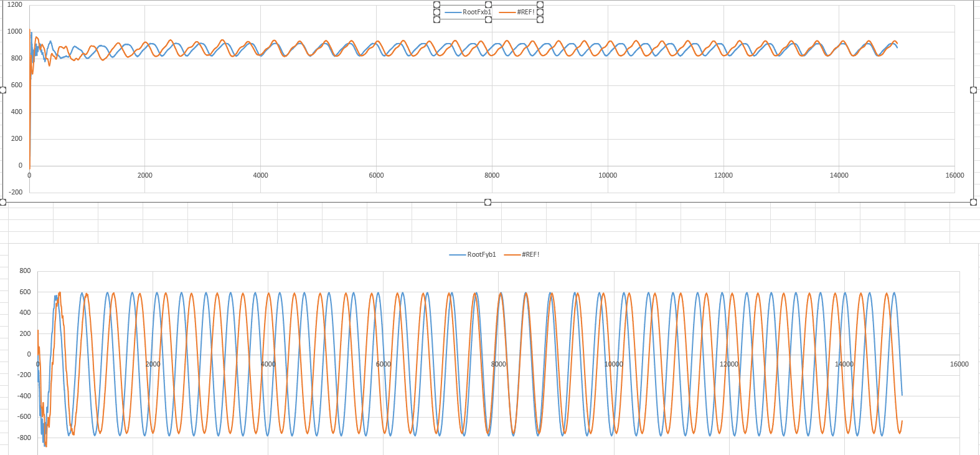Image resolution: width=980 pixels, height=455 pixels.
Task: Select the RootFyb1 legend entry in bottom chart
Action: [x=473, y=254]
